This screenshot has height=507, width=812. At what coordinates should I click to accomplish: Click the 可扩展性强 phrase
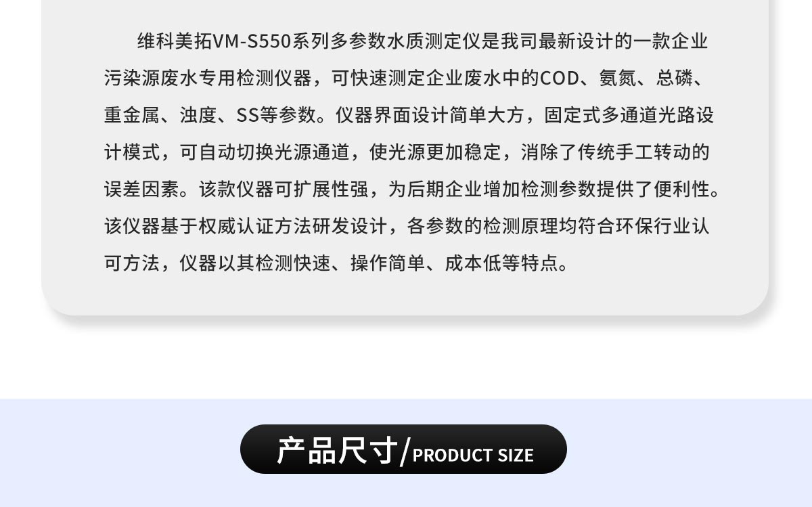click(322, 189)
